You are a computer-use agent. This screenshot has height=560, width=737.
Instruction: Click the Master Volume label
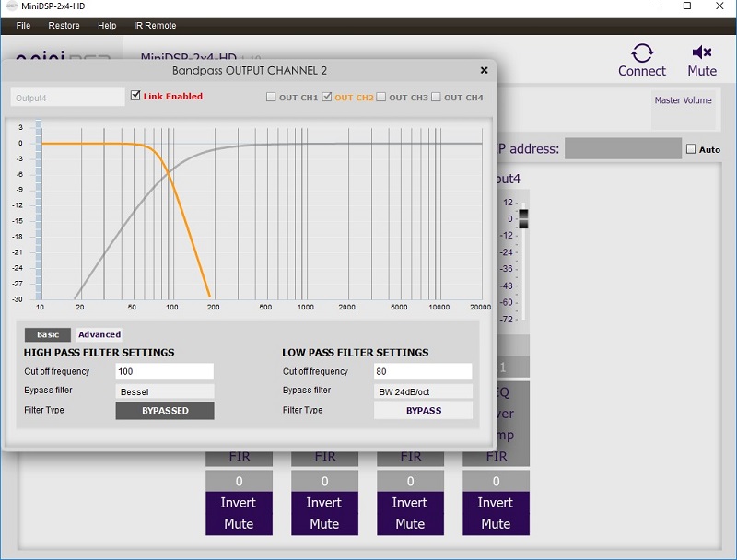[683, 100]
